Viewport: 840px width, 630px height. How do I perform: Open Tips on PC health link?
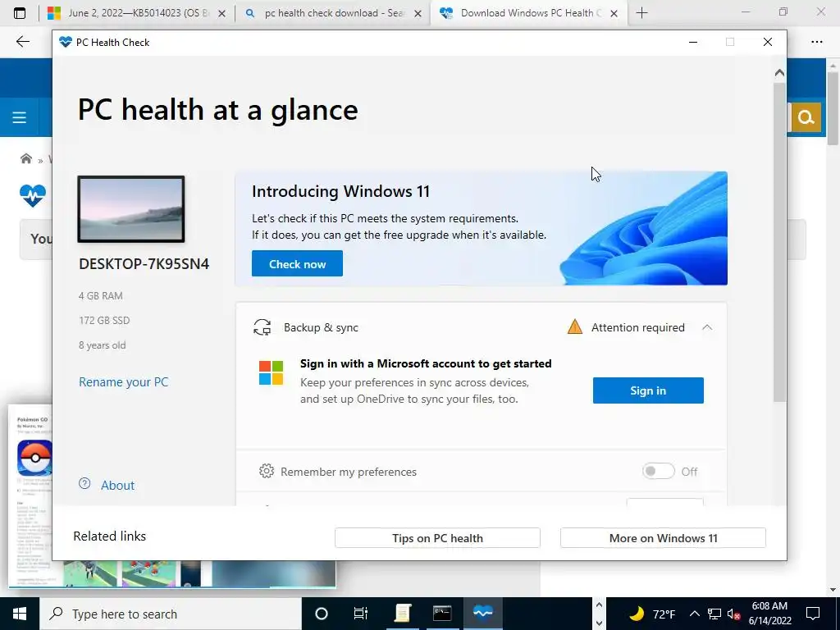click(x=437, y=538)
